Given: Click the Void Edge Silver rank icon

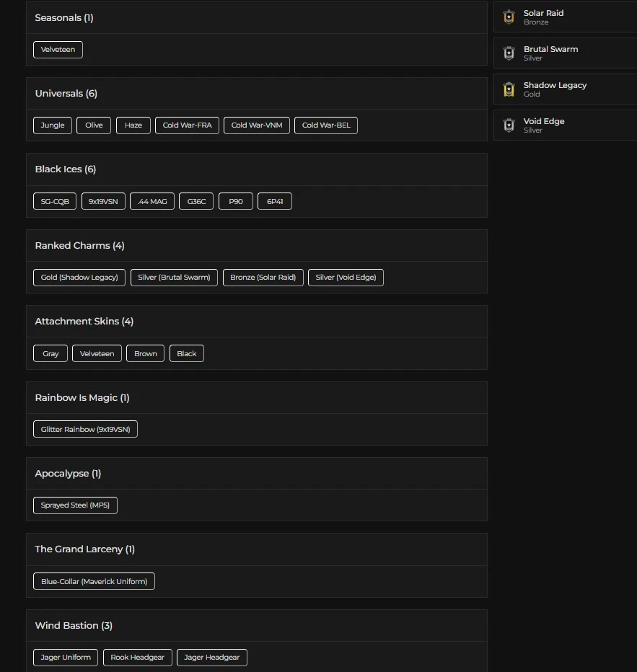Looking at the screenshot, I should (x=509, y=125).
